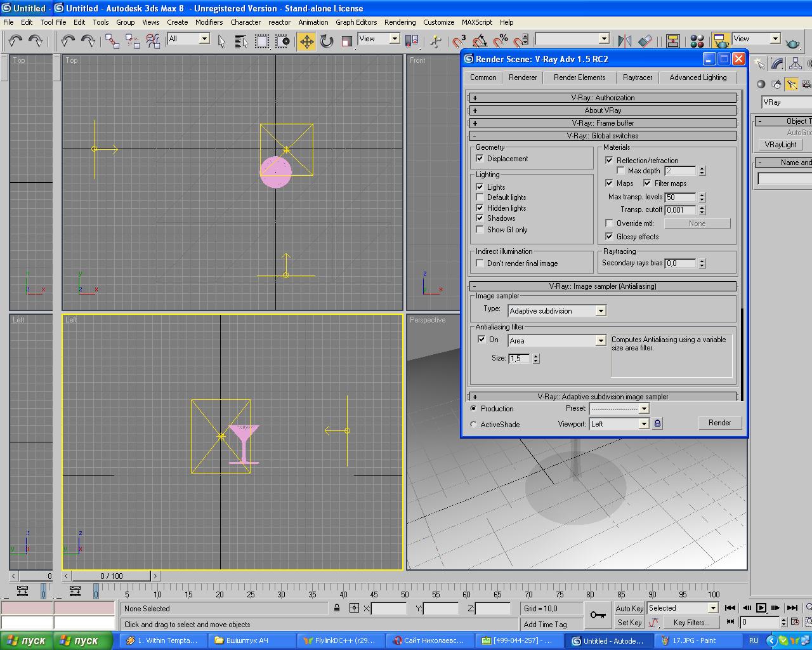Open Key Filters... dialog
This screenshot has width=812, height=650.
pyautogui.click(x=691, y=623)
